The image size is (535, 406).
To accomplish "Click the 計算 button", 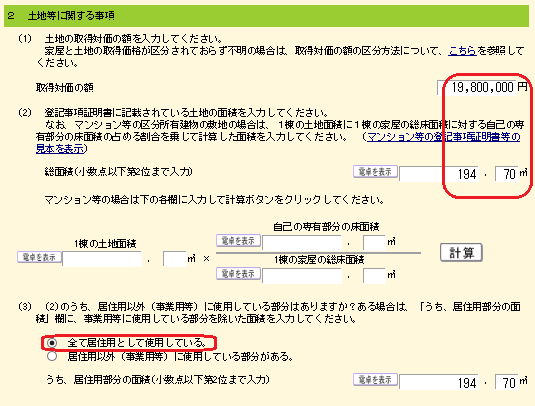I will tap(461, 252).
